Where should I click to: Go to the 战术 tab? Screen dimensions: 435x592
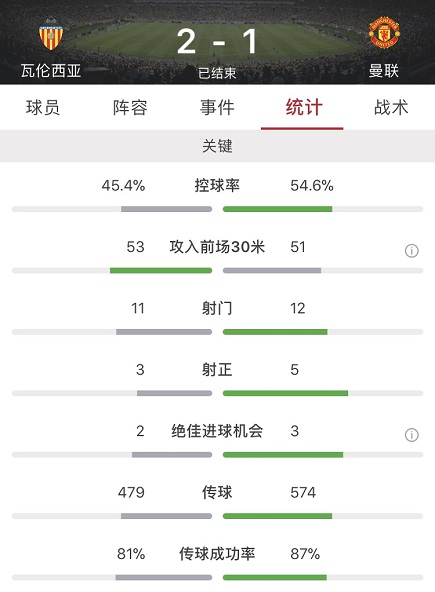(x=391, y=108)
